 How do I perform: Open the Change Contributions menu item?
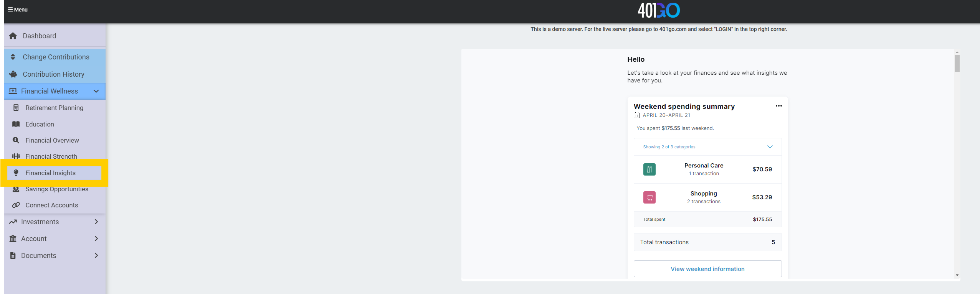tap(56, 57)
